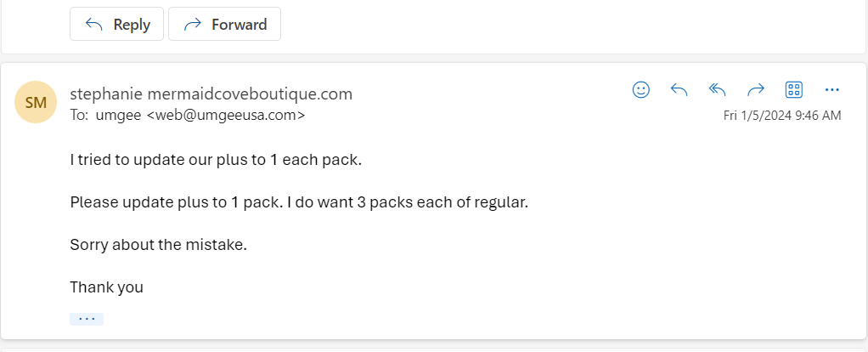Click the forward arrow icon in message header
Viewport: 868px width, 352px height.
pos(756,89)
